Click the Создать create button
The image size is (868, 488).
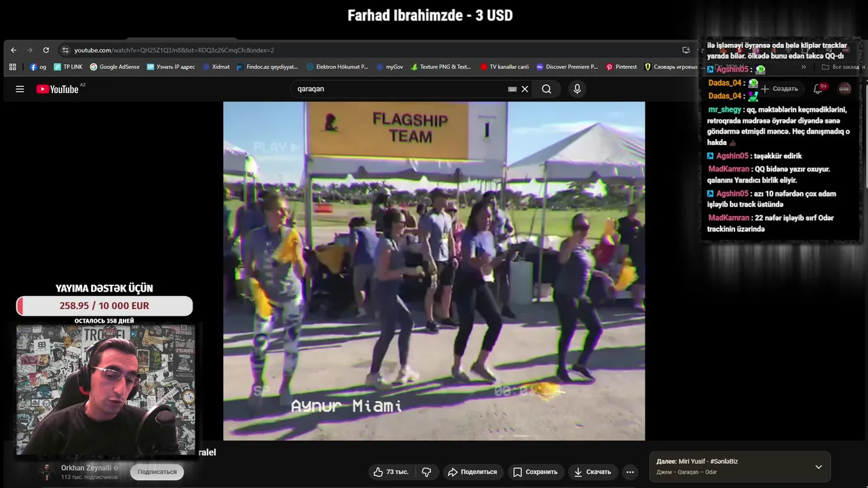click(x=779, y=89)
